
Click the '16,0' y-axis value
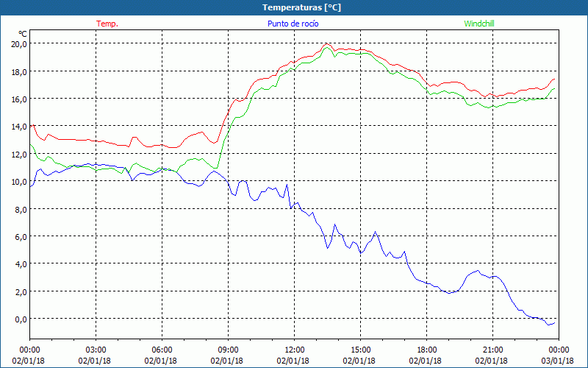[x=19, y=99]
